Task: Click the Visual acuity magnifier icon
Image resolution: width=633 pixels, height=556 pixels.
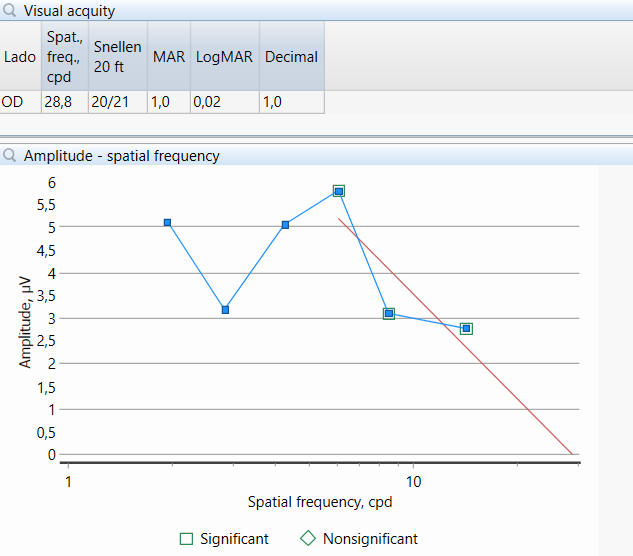Action: [9, 10]
